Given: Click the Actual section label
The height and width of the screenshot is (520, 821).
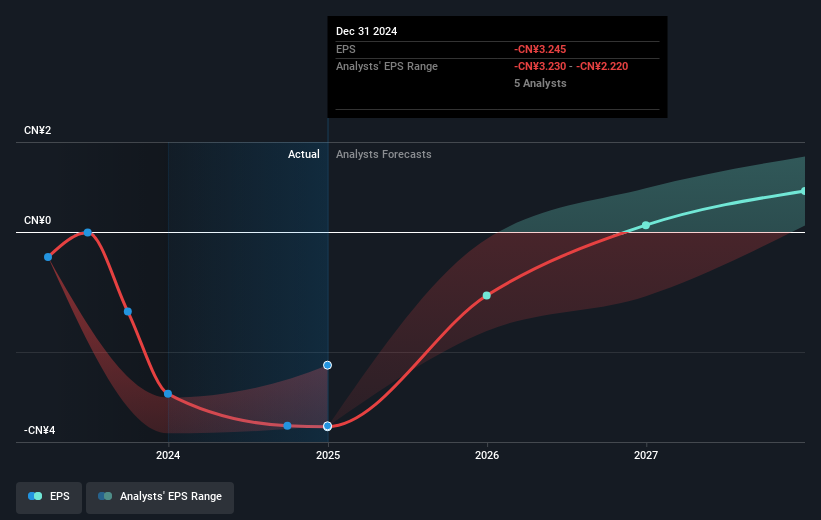Looking at the screenshot, I should [304, 154].
